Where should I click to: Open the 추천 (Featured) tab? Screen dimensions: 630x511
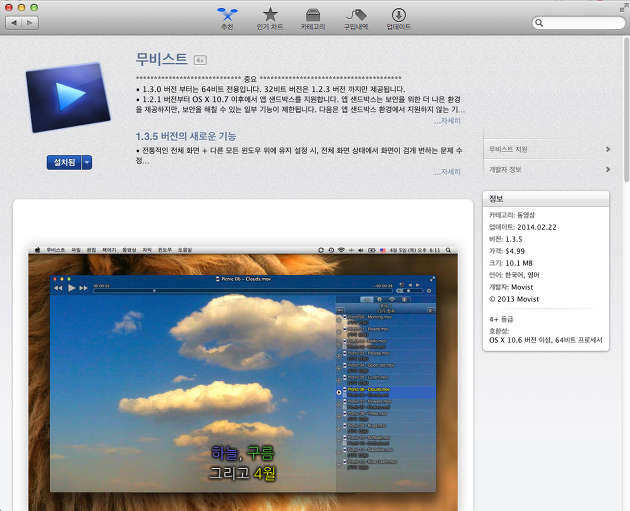click(227, 19)
